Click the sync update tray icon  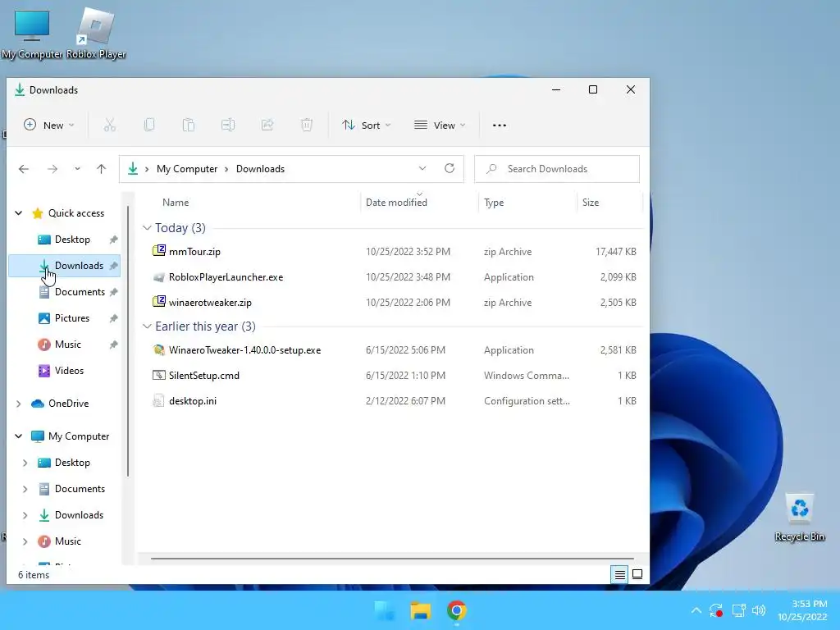(716, 610)
